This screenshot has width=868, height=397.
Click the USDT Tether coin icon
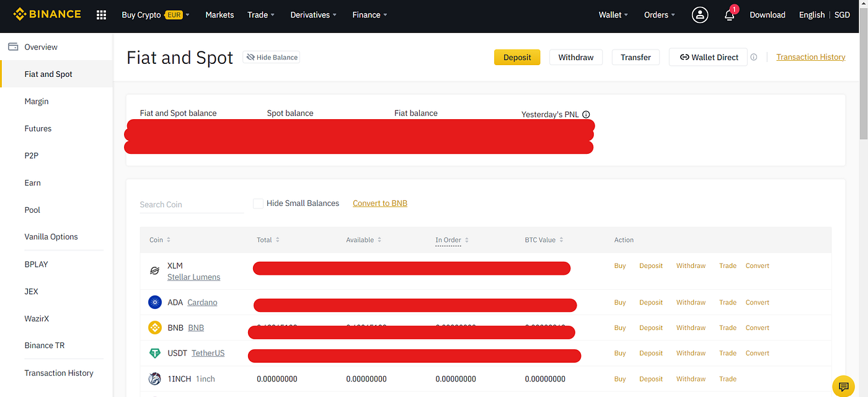click(x=155, y=353)
